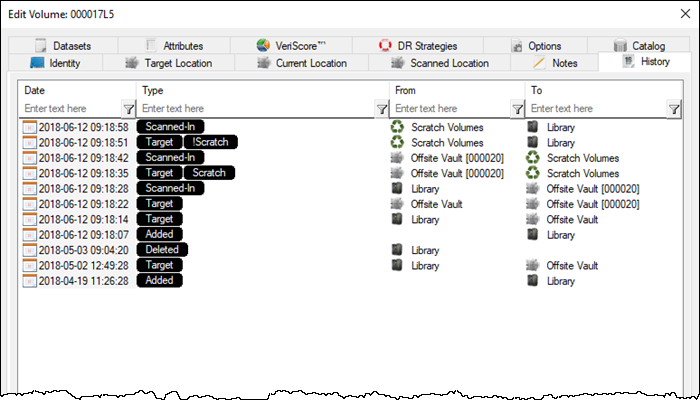Open the DR Strategies tab
The height and width of the screenshot is (400, 700).
[417, 46]
